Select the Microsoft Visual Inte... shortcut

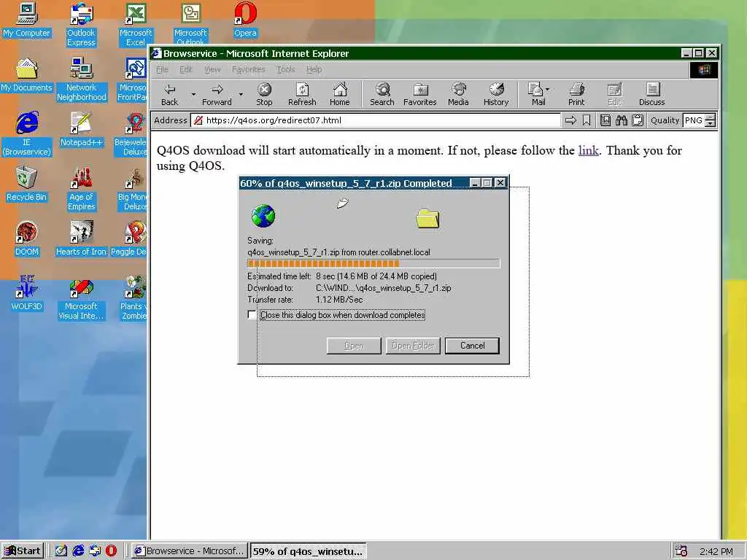(81, 298)
